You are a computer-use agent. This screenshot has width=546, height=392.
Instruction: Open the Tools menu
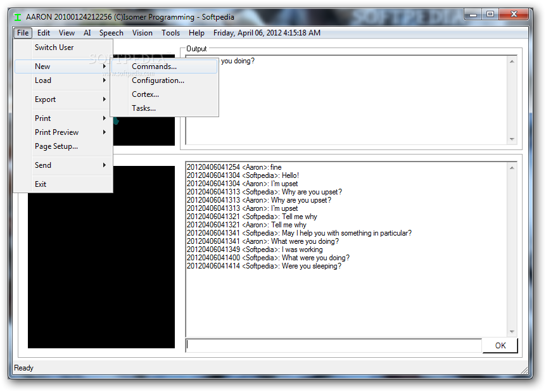coord(170,33)
